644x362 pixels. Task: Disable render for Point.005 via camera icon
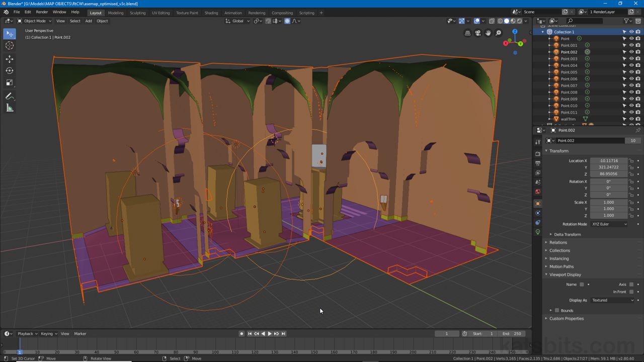(x=638, y=72)
